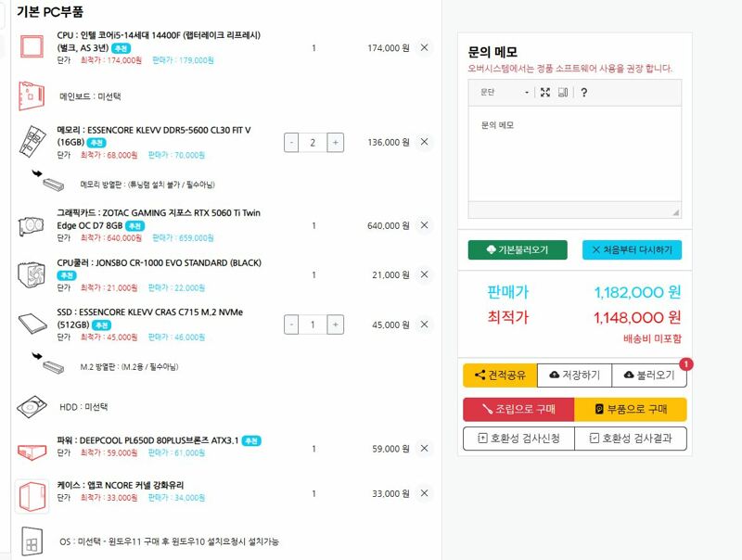Open the 문단 paragraph style dropdown
Viewport: 742px width, 560px height.
coord(504,92)
